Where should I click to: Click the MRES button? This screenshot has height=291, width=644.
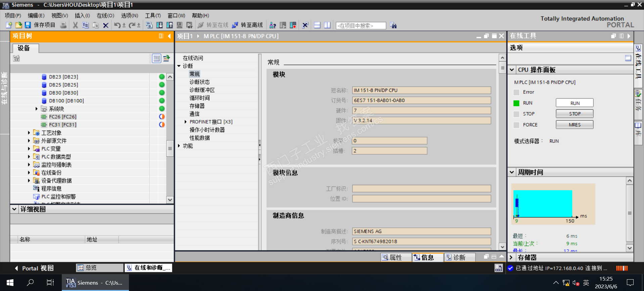click(x=574, y=125)
